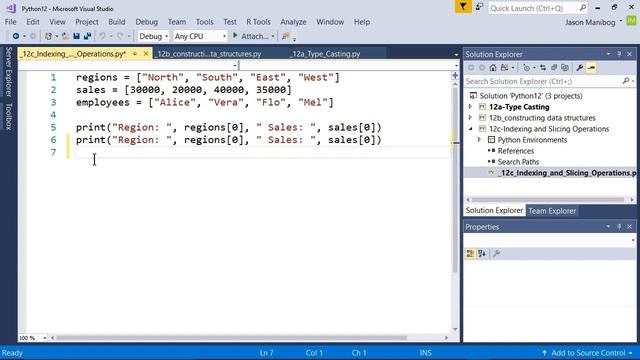Click the Collapse All icon in Solution Explorer
Screen dimensions: 640x360
tap(554, 68)
